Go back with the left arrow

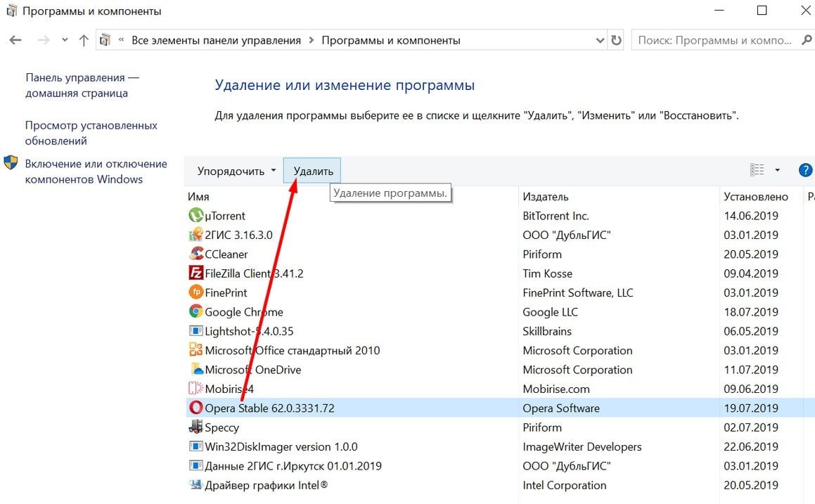point(15,40)
